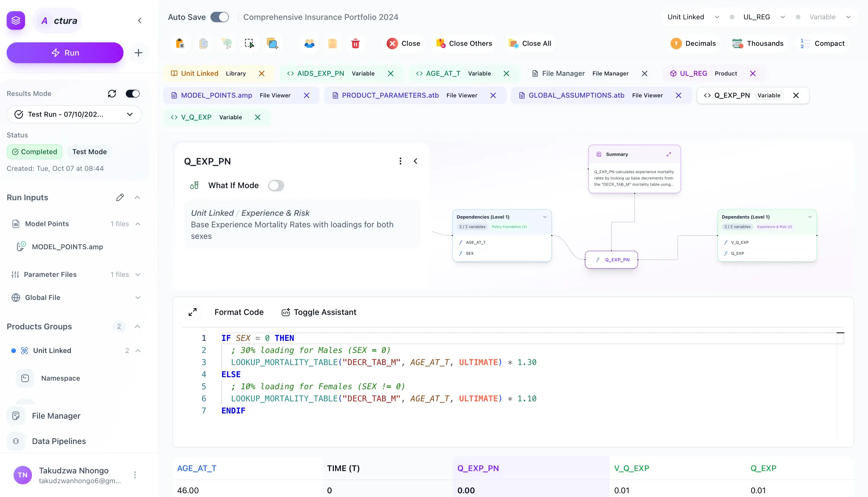Image resolution: width=868 pixels, height=497 pixels.
Task: Collapse the Model Points file list
Action: point(138,224)
